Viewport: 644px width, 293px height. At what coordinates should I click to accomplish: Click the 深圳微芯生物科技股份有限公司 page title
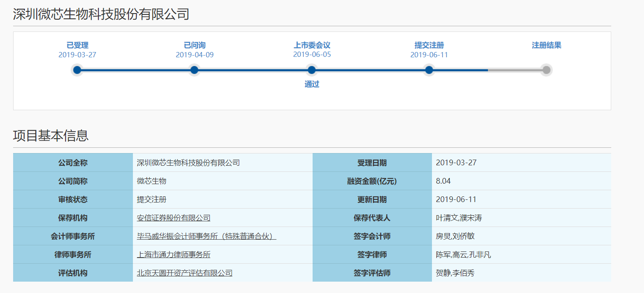pyautogui.click(x=101, y=14)
